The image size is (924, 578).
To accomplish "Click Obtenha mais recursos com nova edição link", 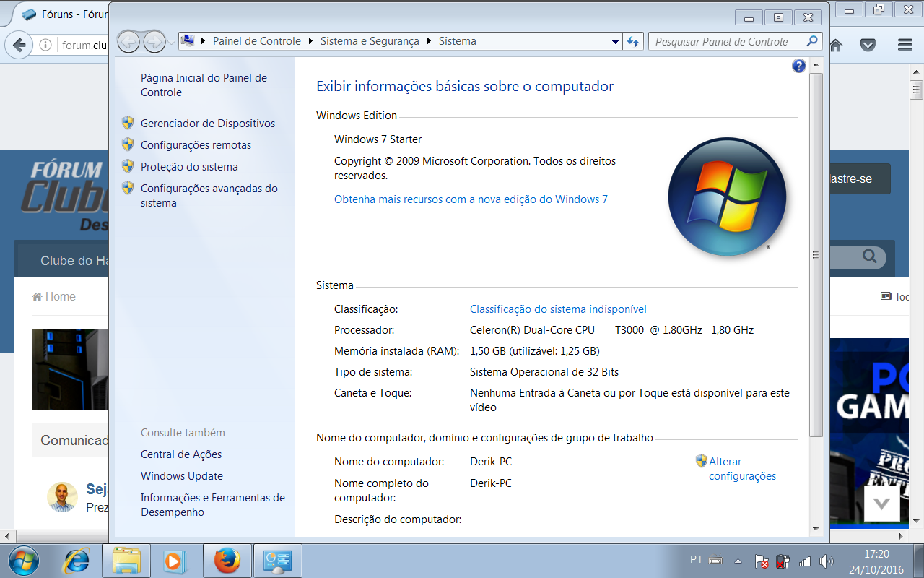I will point(471,199).
